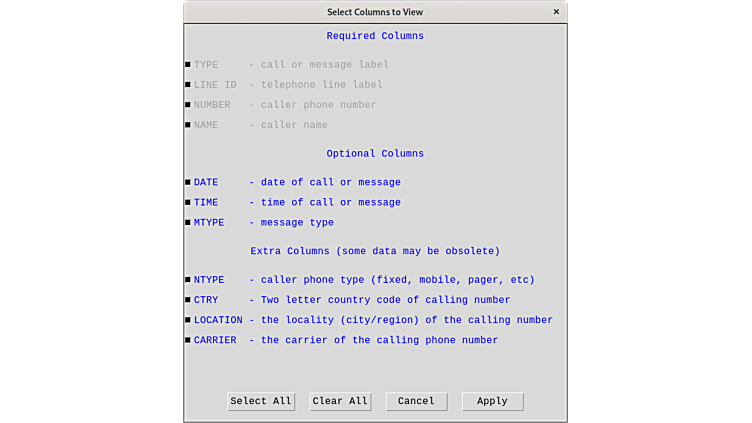Toggle the MTYPE message type checkbox

[x=188, y=223]
